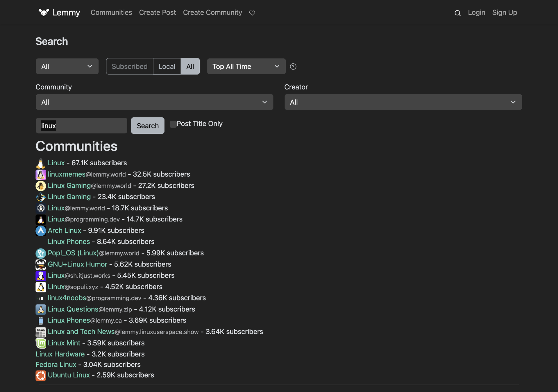Click avatar of Linux@sh.itjust.works
This screenshot has height=392, width=558.
coord(41,276)
